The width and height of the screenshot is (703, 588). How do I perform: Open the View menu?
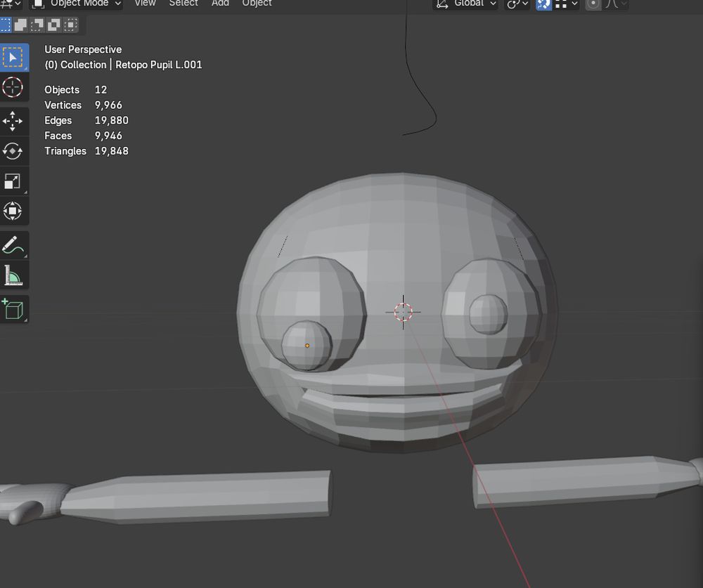145,4
